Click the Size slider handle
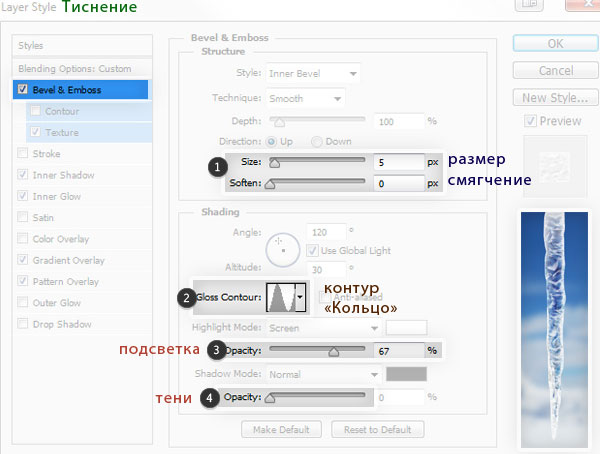Screen dimensions: 600x454 coord(274,163)
